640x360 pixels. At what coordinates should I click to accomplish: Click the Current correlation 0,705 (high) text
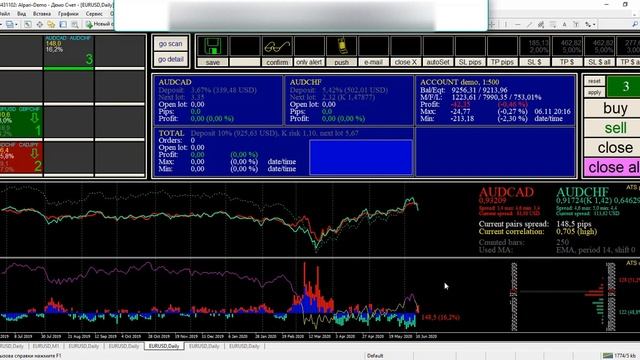pos(538,231)
